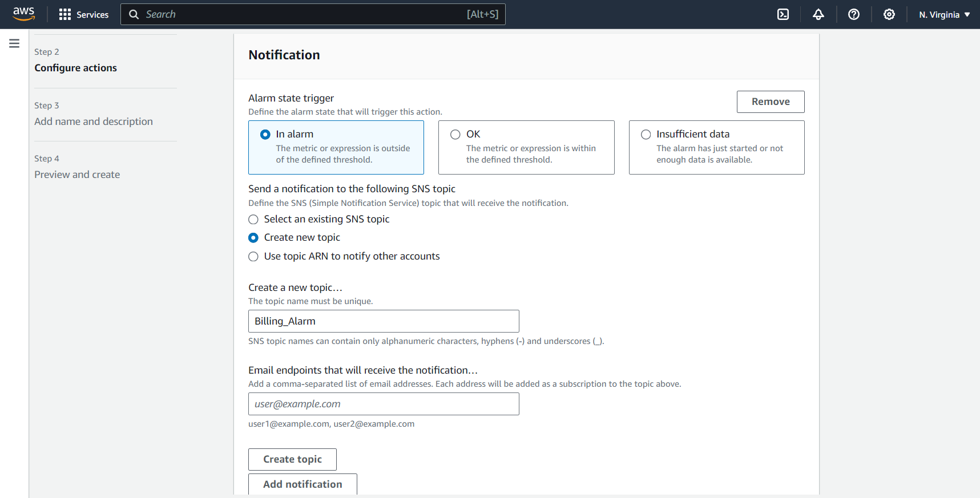Launch the CloudShell terminal icon
This screenshot has height=498, width=980.
[x=783, y=14]
